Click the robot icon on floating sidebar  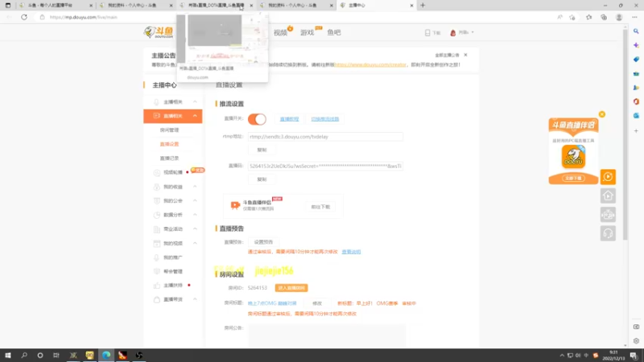(x=608, y=215)
